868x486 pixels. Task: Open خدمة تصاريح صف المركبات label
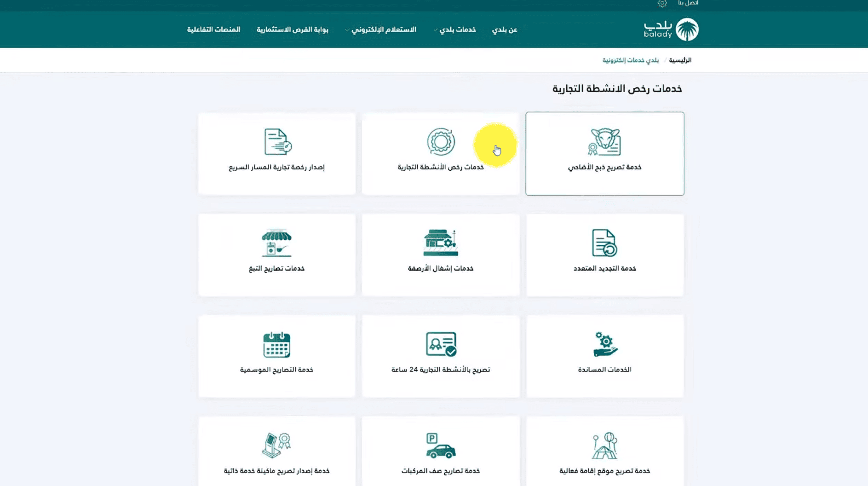pyautogui.click(x=441, y=471)
